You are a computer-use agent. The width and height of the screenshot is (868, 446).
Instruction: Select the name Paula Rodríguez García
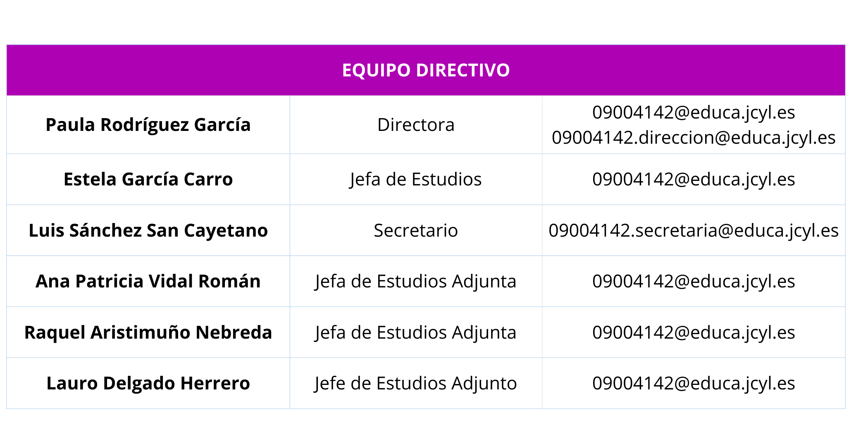[148, 125]
